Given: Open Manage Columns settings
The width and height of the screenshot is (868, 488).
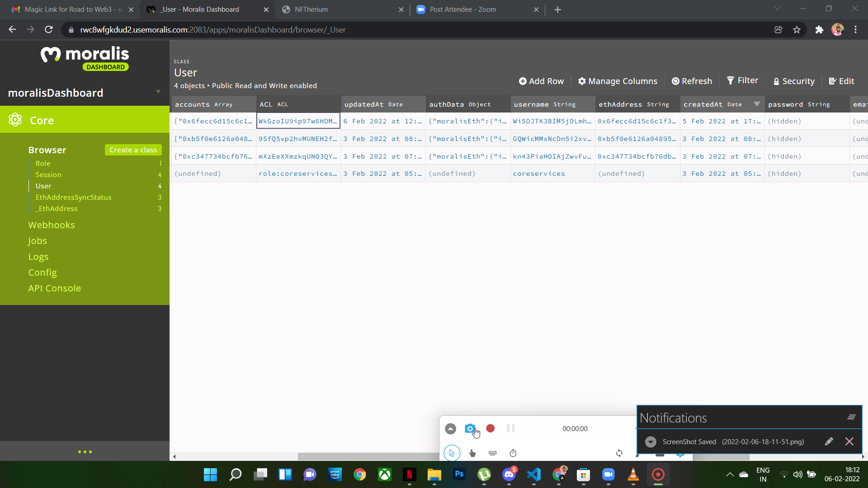Looking at the screenshot, I should tap(618, 81).
